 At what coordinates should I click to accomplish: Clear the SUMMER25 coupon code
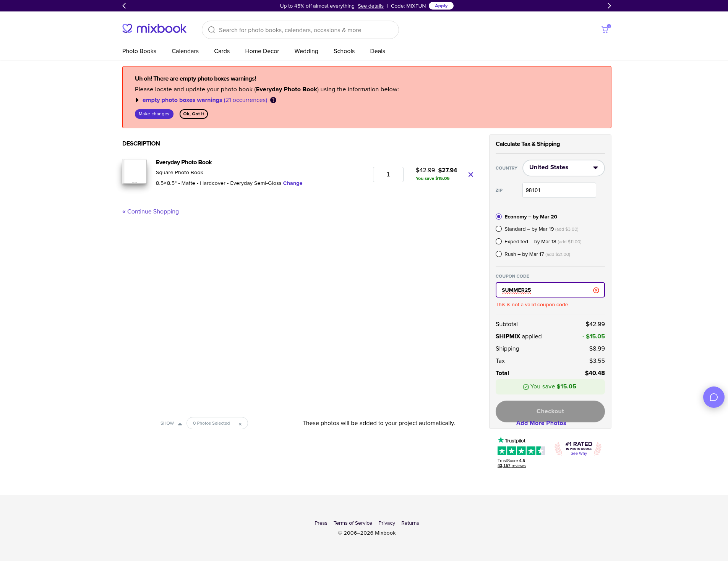click(596, 290)
